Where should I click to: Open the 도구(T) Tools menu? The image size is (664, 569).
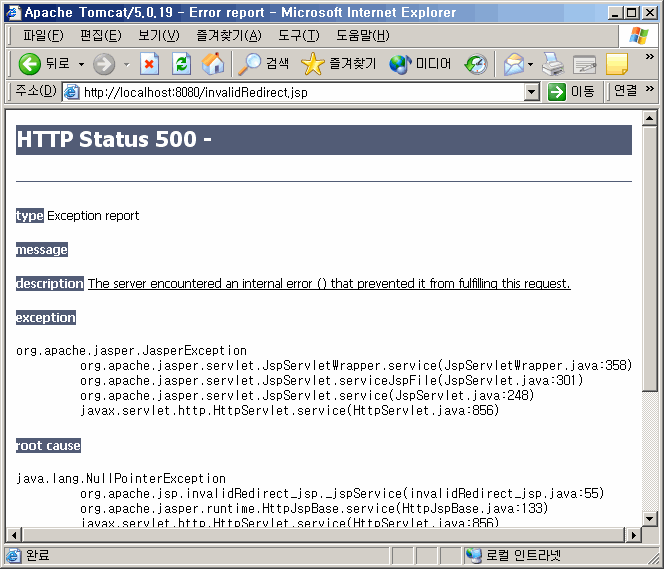pyautogui.click(x=299, y=36)
